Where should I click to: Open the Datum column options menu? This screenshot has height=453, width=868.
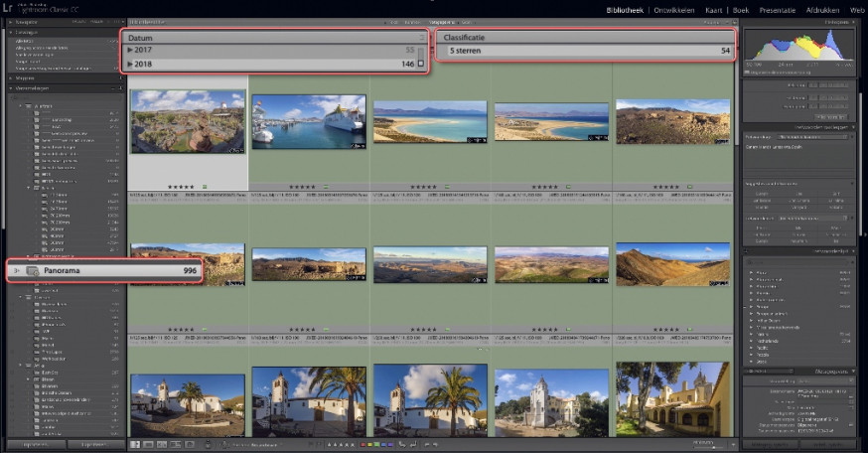[421, 38]
